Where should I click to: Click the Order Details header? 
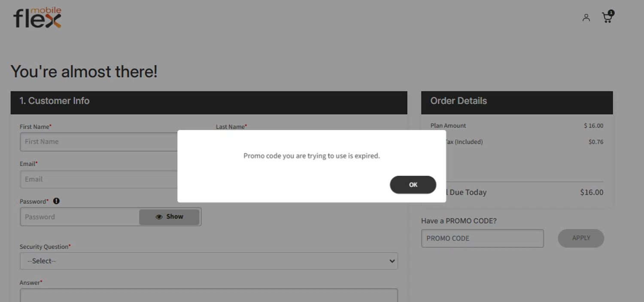[517, 103]
